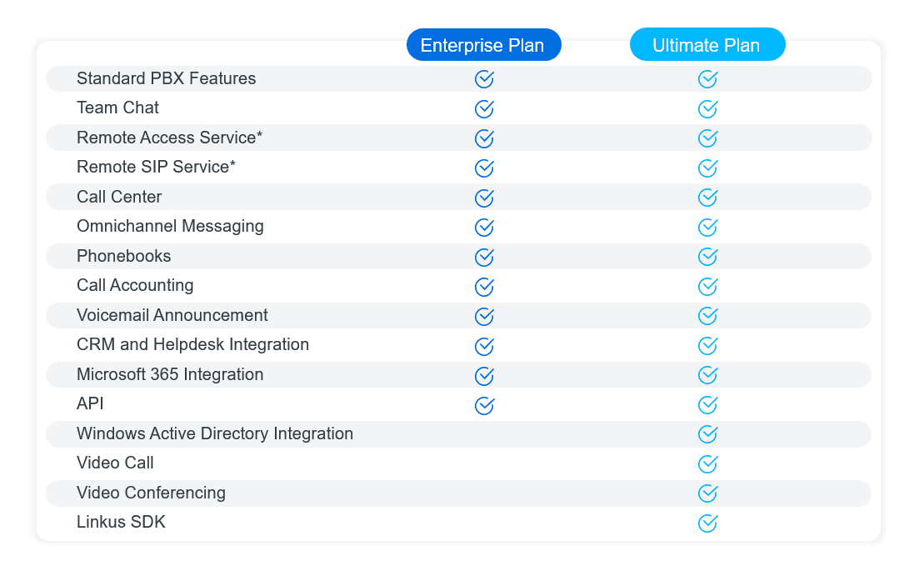The height and width of the screenshot is (571, 924).
Task: Click Enterprise checkmark for Call Accounting
Action: tap(484, 287)
